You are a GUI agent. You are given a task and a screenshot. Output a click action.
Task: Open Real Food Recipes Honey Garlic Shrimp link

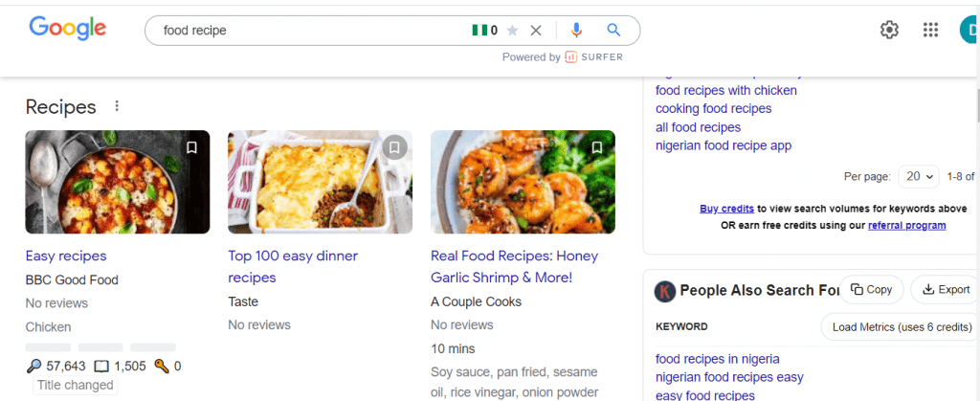click(x=514, y=267)
